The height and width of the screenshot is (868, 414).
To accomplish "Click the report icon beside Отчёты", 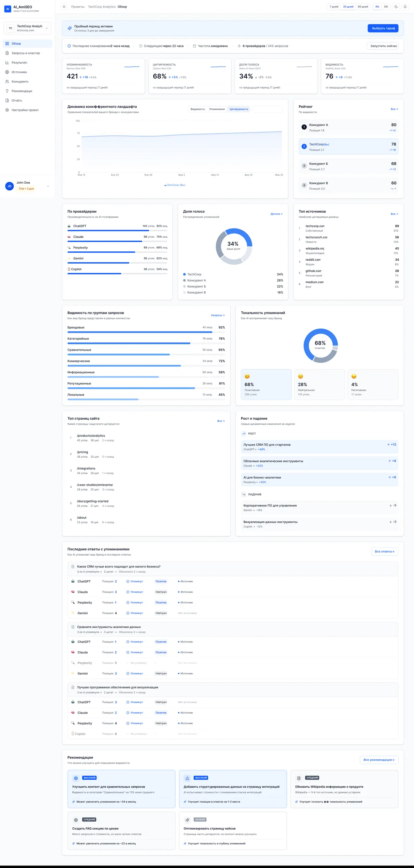I will tap(7, 101).
